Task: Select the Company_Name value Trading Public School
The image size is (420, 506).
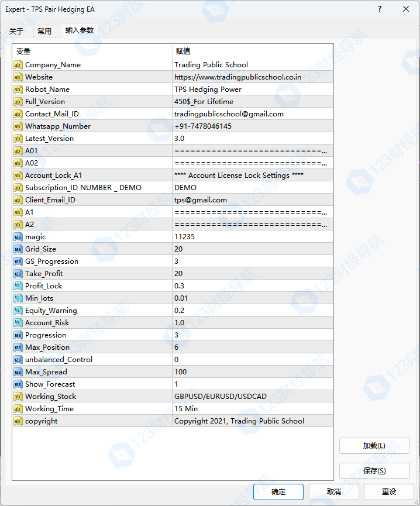Action: coord(211,65)
